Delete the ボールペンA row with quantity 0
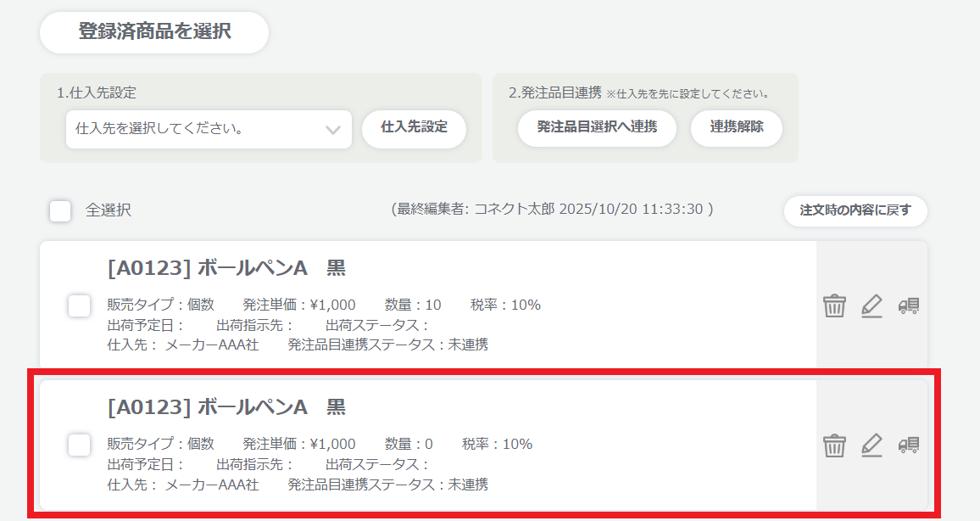980x521 pixels. (834, 445)
